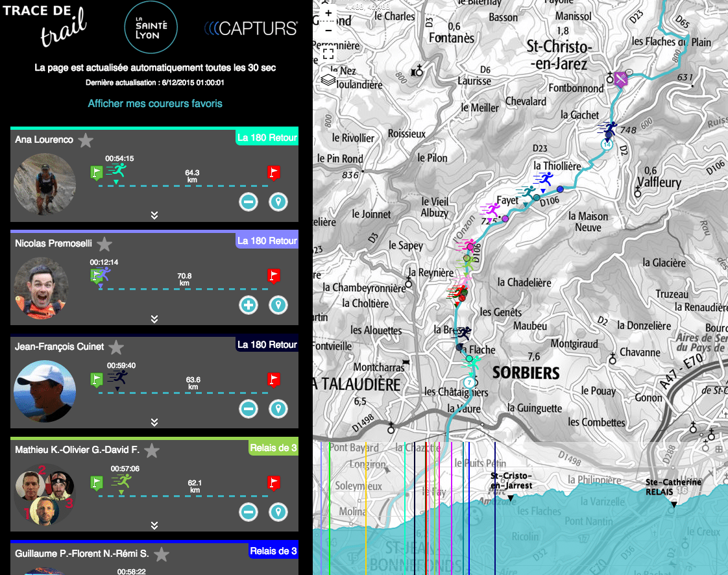
Task: Locate Nicolas Premoselli on the map
Action: pyautogui.click(x=278, y=305)
